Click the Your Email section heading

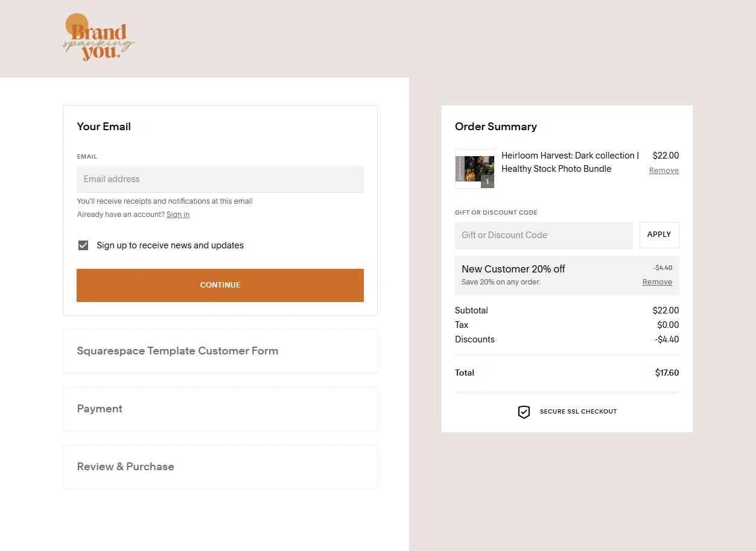[x=104, y=127]
